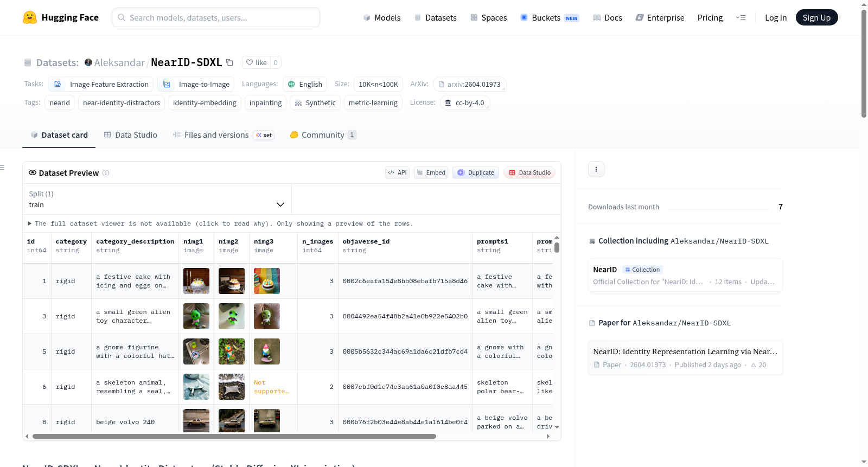
Task: Click the nearid tag
Action: (x=60, y=103)
